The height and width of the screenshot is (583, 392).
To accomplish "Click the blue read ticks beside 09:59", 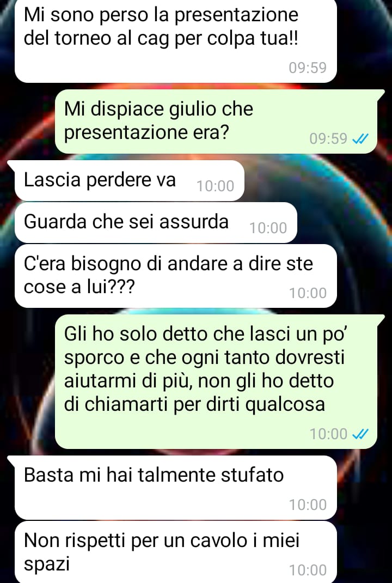I will [x=360, y=139].
